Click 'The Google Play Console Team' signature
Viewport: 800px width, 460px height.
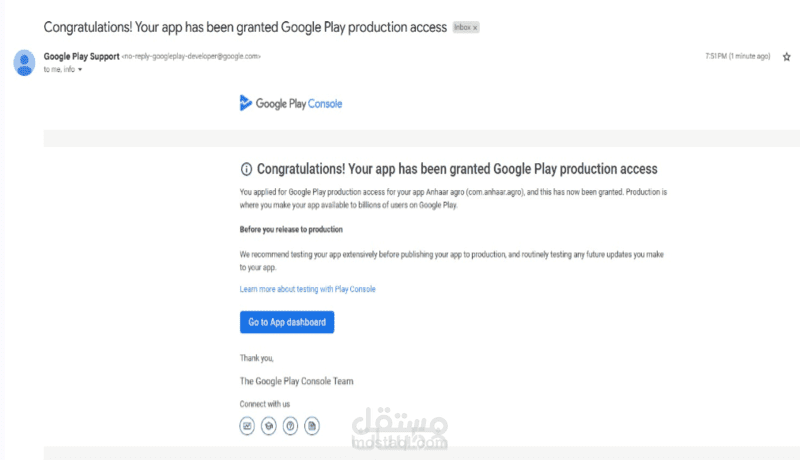[296, 381]
